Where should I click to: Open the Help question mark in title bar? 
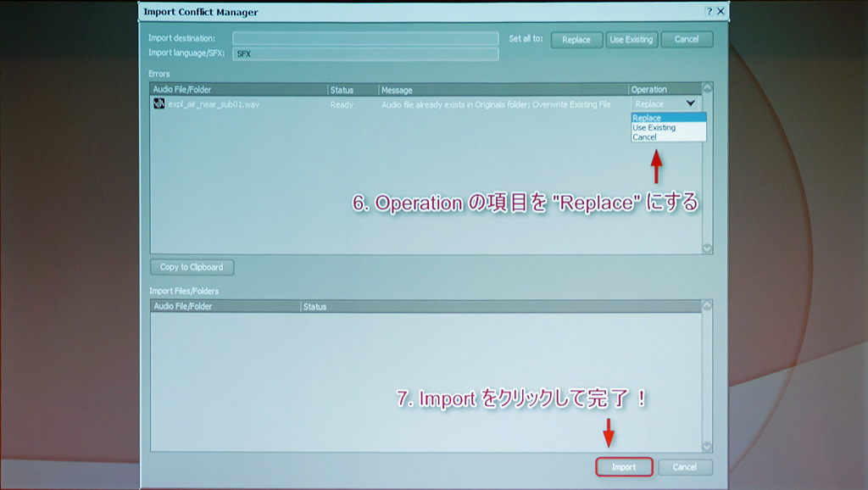(x=709, y=11)
